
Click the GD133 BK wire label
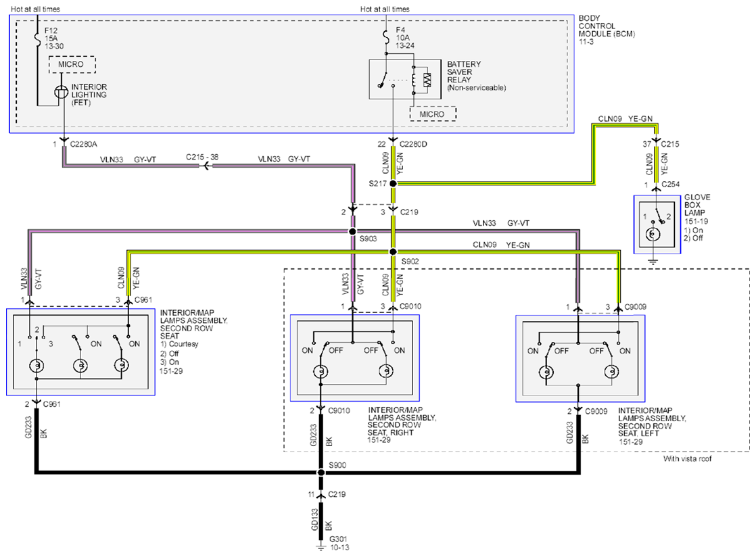coord(322,520)
